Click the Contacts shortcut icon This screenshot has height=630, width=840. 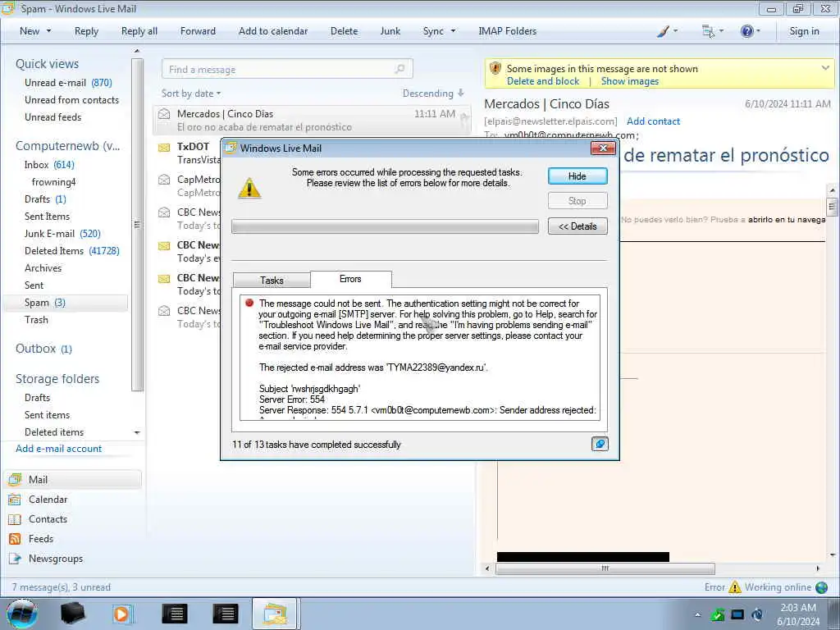click(x=15, y=519)
